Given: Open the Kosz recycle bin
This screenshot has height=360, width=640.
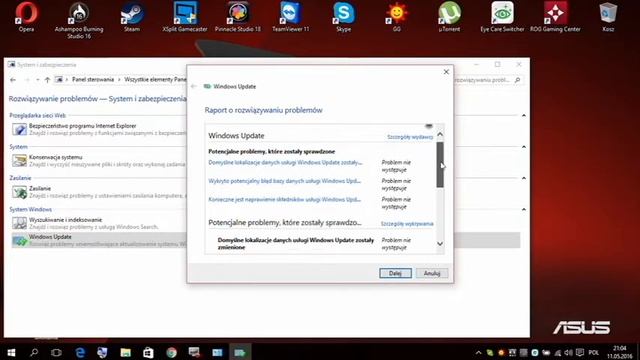Looking at the screenshot, I should pos(608,17).
